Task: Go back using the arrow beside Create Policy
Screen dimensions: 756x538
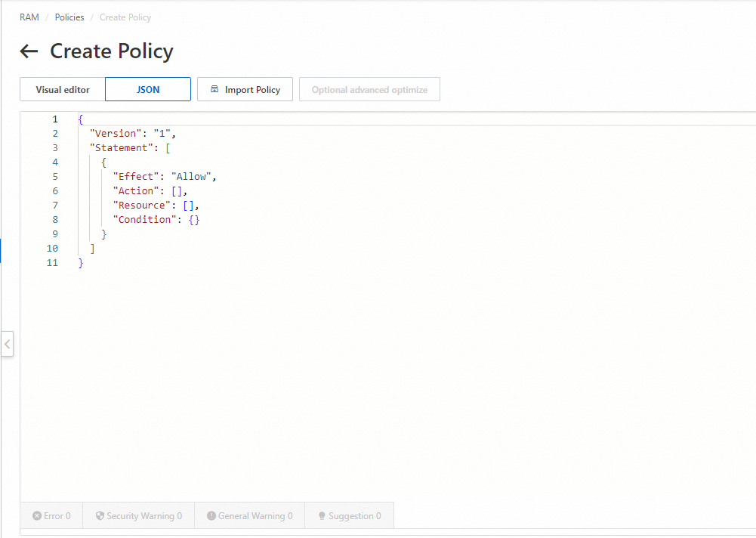Action: point(29,51)
